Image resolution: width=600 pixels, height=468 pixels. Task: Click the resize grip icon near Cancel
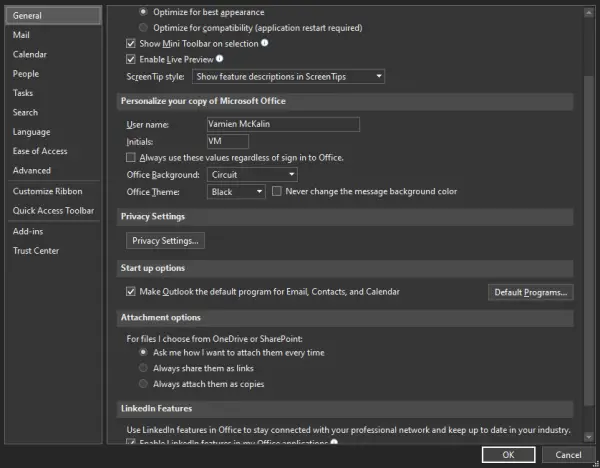pos(595,463)
